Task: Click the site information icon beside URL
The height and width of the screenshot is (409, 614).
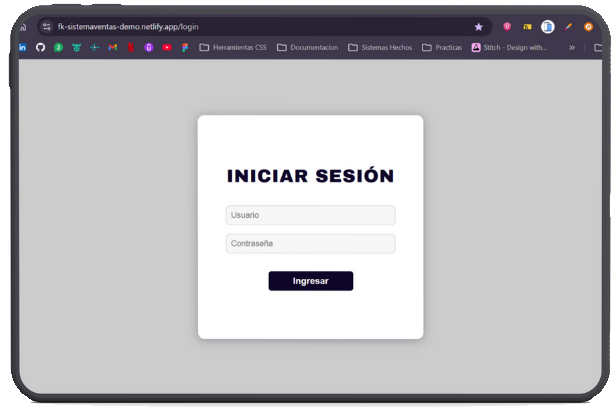Action: [x=46, y=27]
